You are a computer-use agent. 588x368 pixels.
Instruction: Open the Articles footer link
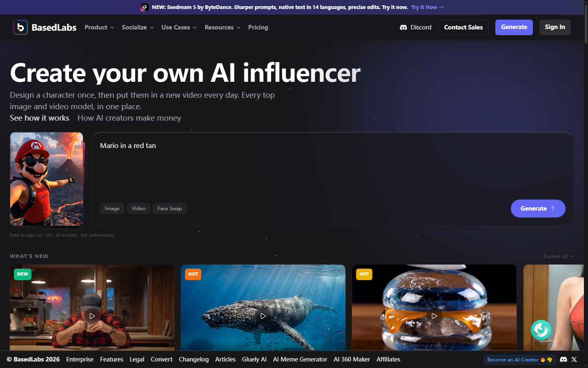click(225, 359)
